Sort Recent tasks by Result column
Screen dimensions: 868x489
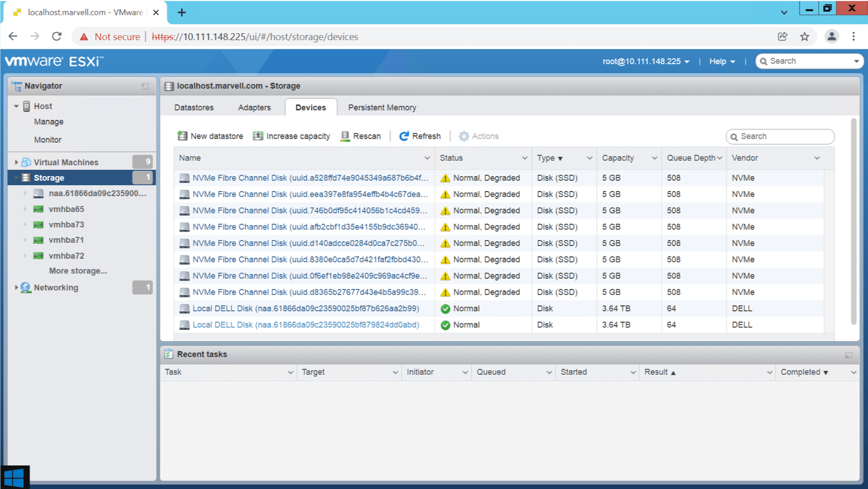[660, 372]
